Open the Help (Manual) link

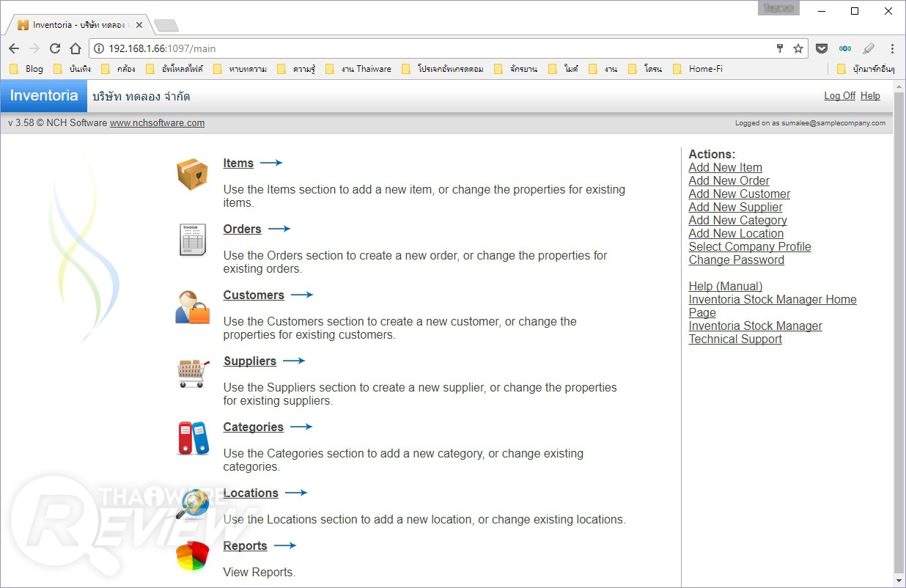[x=726, y=286]
